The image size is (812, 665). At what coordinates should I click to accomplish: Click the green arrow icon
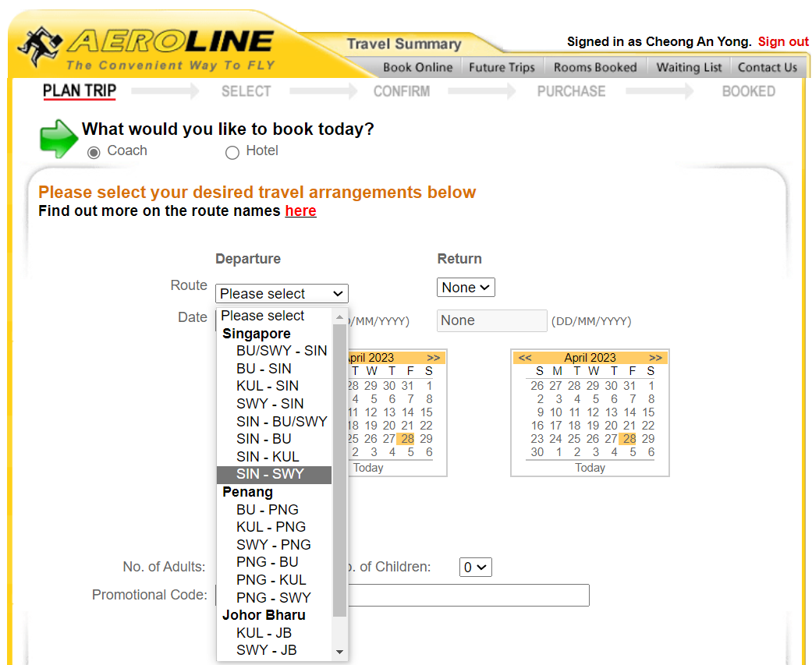pos(58,139)
